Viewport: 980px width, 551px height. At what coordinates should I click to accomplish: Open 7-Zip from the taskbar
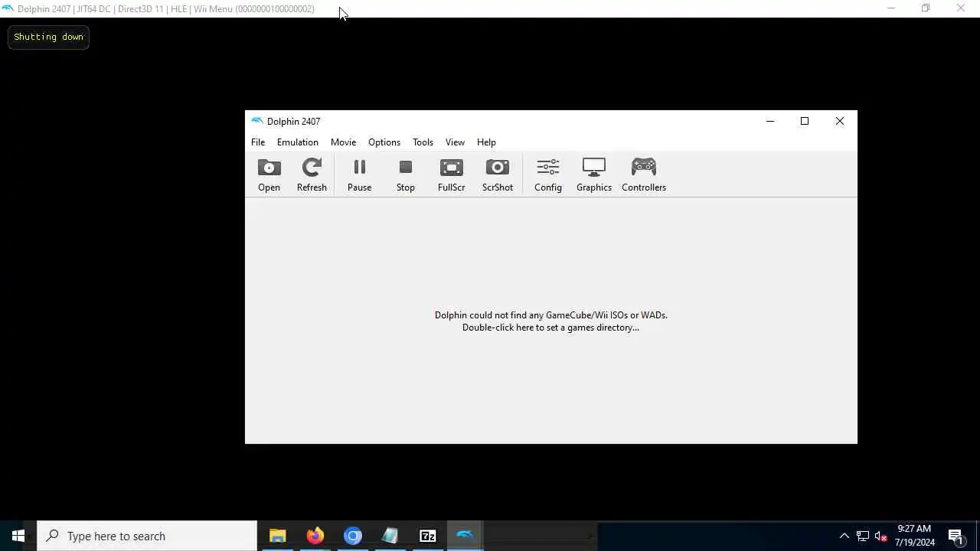428,536
